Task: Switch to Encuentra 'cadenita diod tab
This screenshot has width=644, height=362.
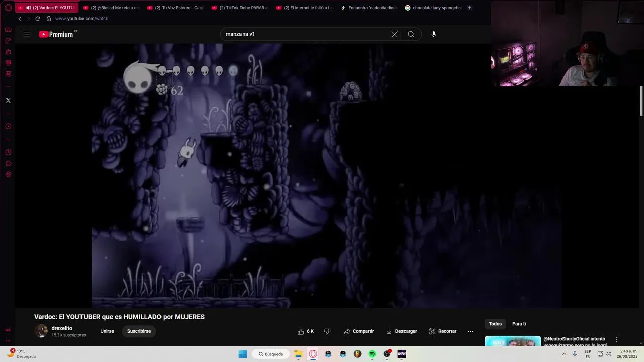Action: point(369,8)
